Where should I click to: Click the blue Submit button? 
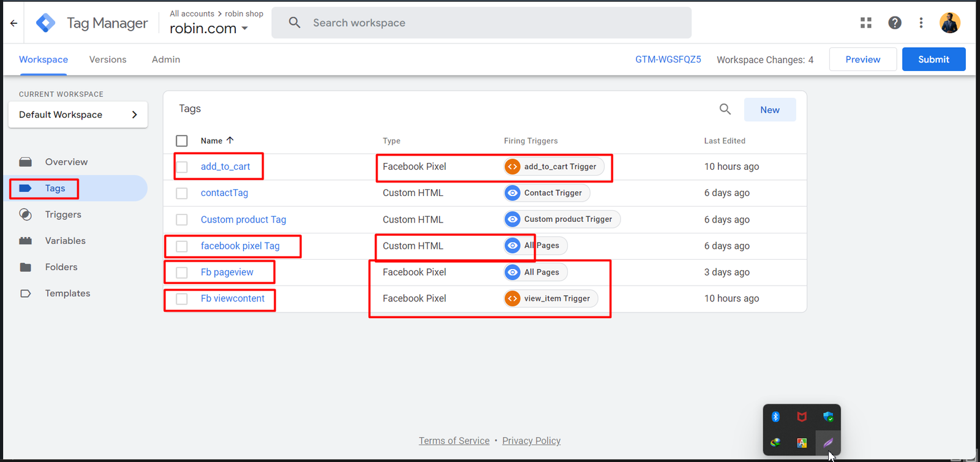click(934, 59)
